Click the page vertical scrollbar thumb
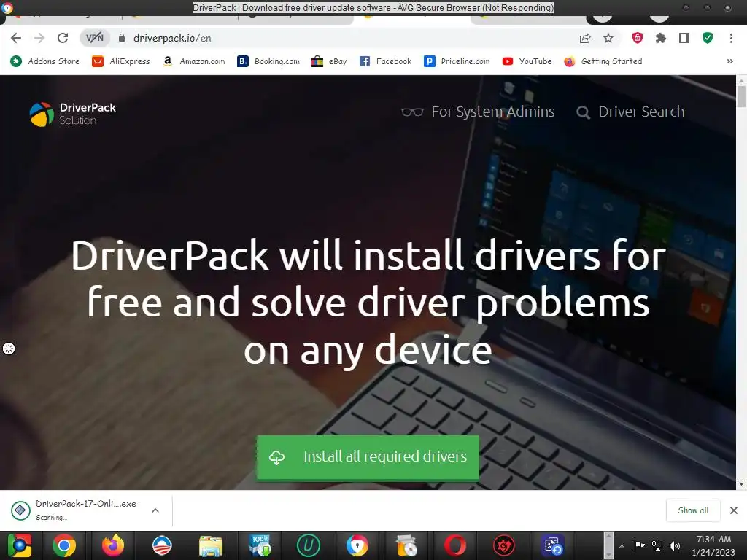The height and width of the screenshot is (560, 747). click(741, 97)
